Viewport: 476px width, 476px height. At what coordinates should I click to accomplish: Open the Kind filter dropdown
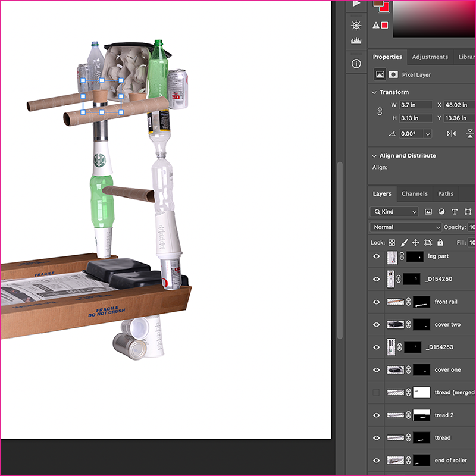click(x=394, y=212)
